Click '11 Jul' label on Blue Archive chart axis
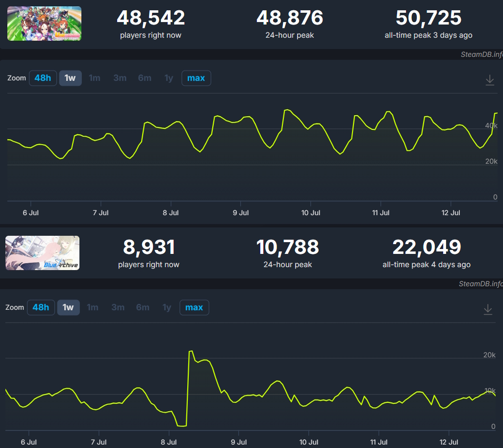The height and width of the screenshot is (448, 503). point(378,442)
